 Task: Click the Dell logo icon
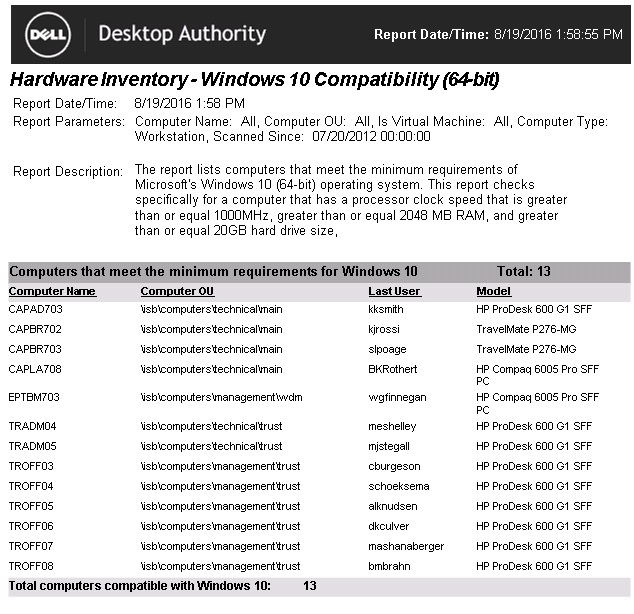click(47, 34)
